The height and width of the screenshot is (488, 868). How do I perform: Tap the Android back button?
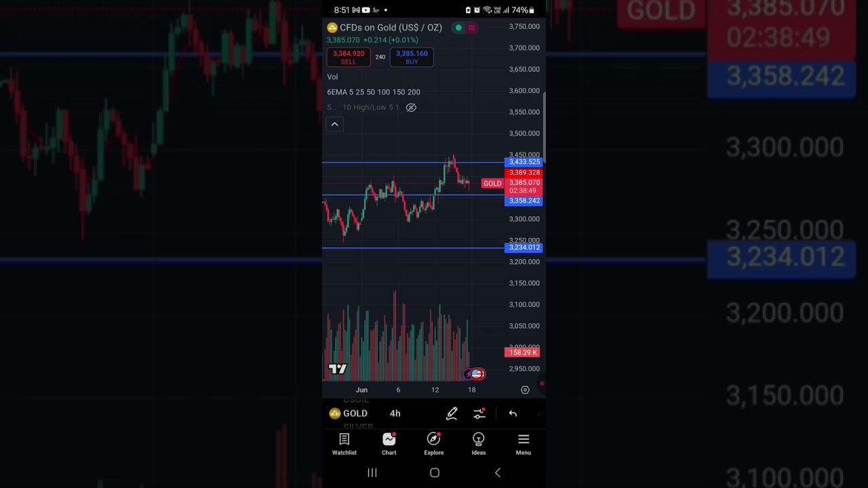(x=497, y=473)
